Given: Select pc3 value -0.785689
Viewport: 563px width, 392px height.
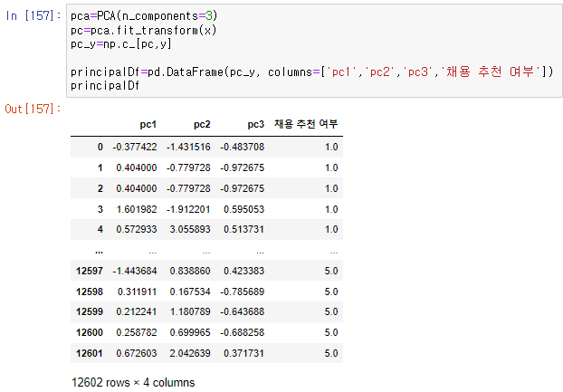Looking at the screenshot, I should [x=242, y=292].
